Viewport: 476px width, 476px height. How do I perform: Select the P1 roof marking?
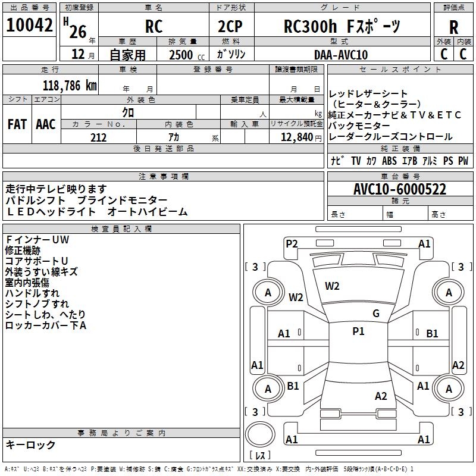(358, 331)
